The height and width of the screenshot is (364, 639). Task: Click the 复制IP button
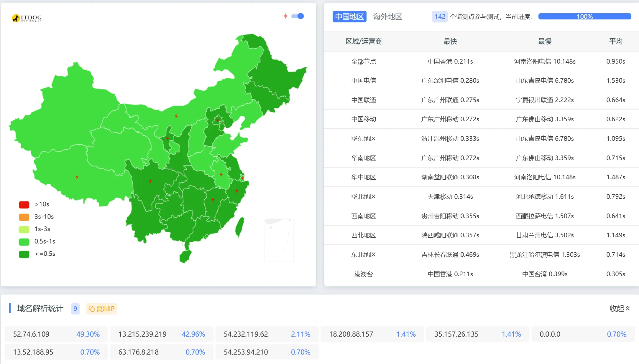click(101, 309)
